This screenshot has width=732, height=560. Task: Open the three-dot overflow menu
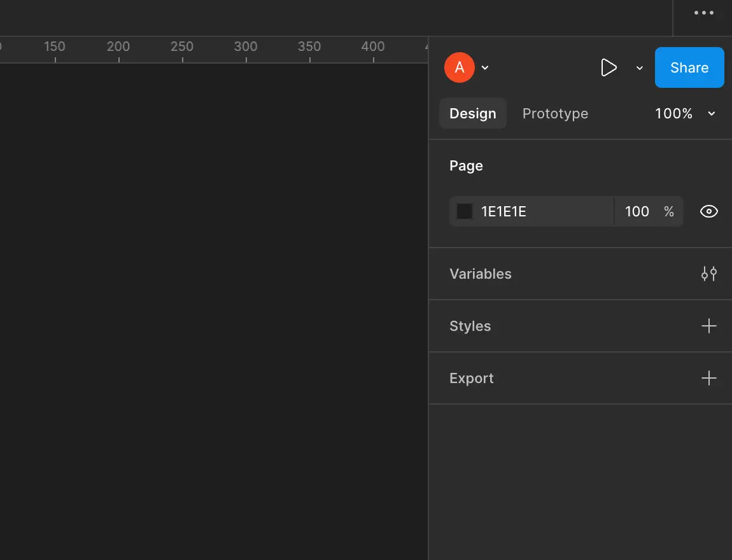coord(703,13)
